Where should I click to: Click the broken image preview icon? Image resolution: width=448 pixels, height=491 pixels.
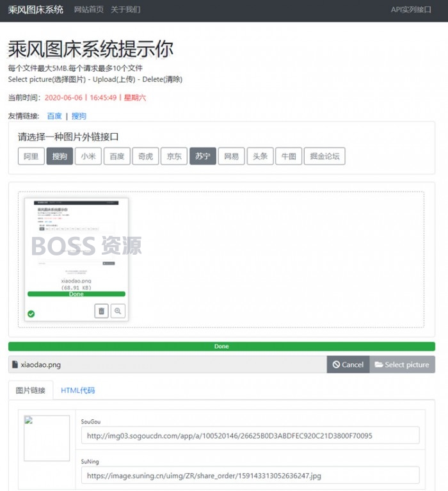29,420
